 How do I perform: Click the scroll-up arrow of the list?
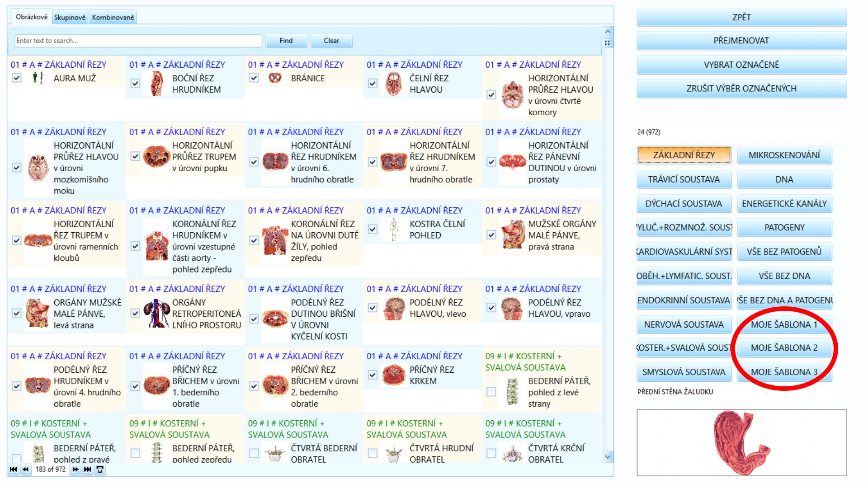point(608,32)
